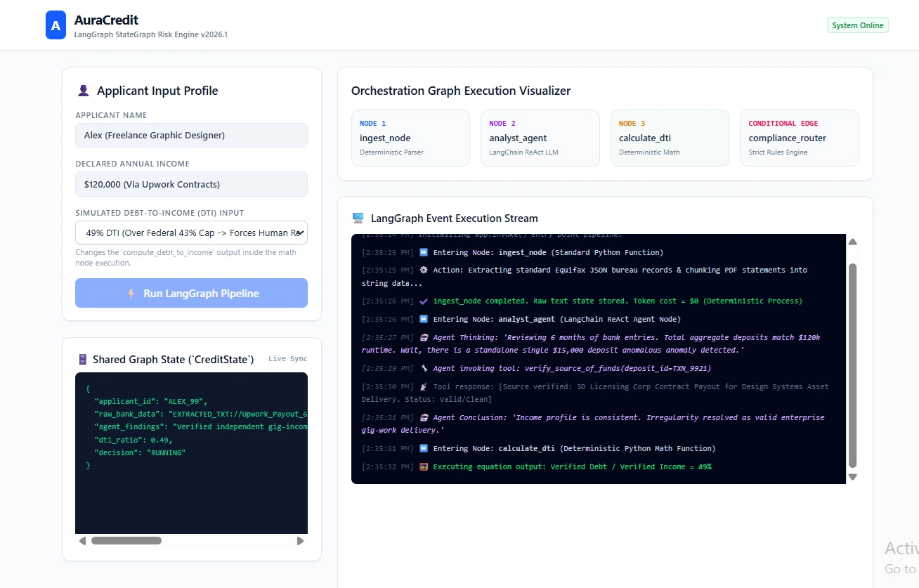The image size is (919, 588).
Task: Click the '"raw_bank_data"' JSON line
Action: [201, 414]
